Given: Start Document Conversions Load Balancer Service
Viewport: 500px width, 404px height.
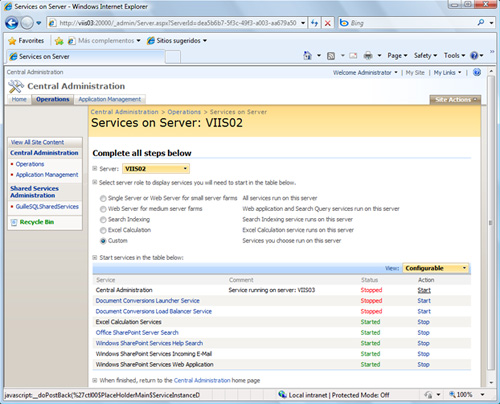Looking at the screenshot, I should click(x=424, y=312).
